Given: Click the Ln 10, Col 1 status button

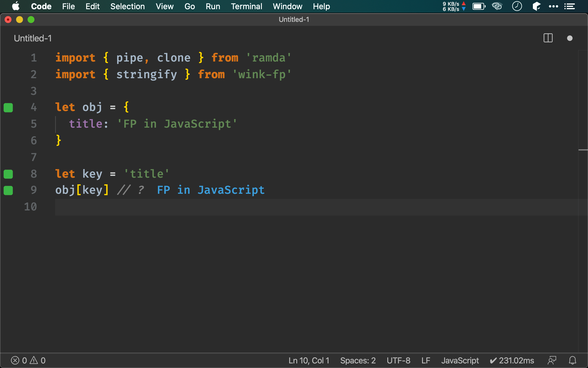Looking at the screenshot, I should (x=309, y=360).
